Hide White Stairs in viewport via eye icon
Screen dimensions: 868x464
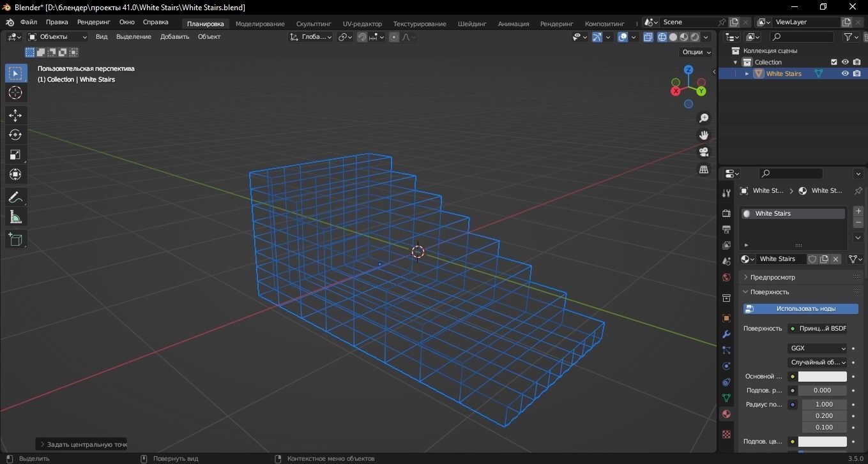pos(845,73)
